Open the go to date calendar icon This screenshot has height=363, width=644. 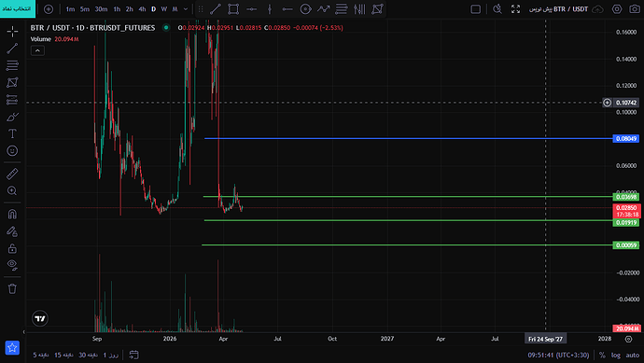coord(133,355)
